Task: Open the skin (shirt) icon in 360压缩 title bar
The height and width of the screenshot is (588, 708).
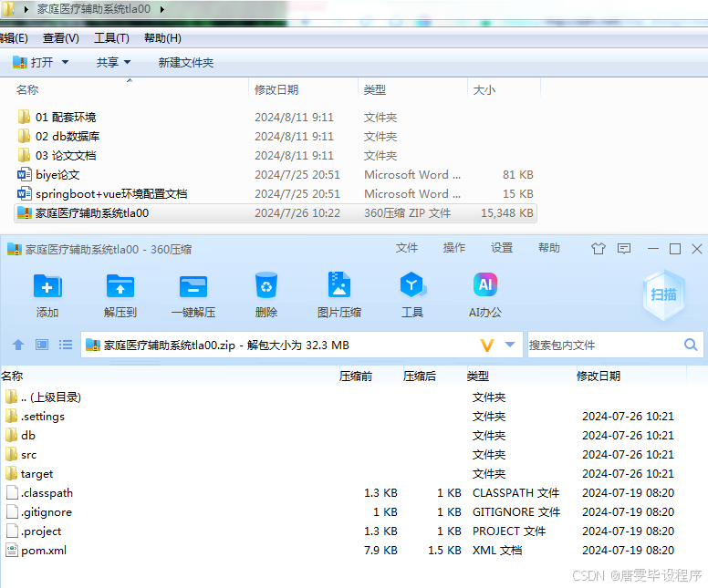Action: coord(599,249)
